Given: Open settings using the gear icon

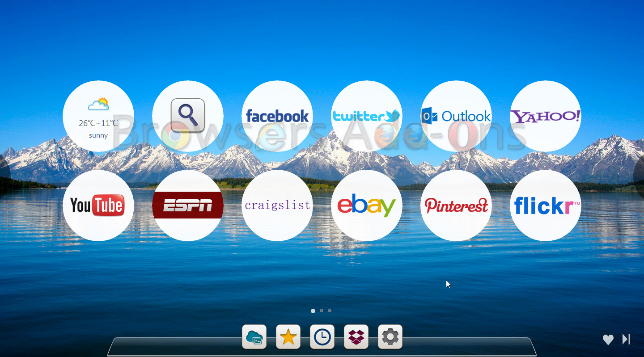Looking at the screenshot, I should pos(390,337).
